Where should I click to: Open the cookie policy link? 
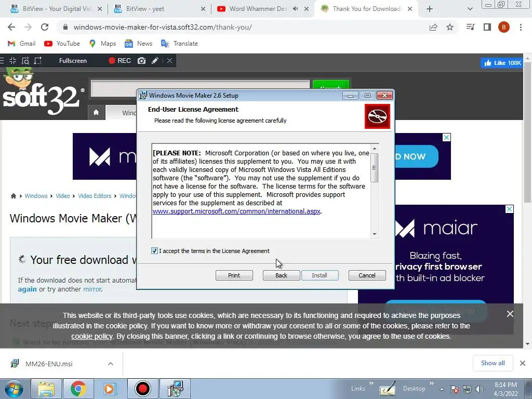pyautogui.click(x=91, y=336)
